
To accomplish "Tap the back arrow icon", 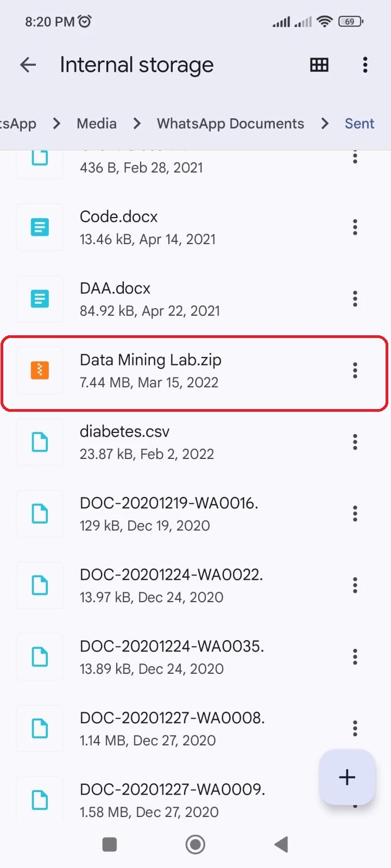I will point(28,65).
